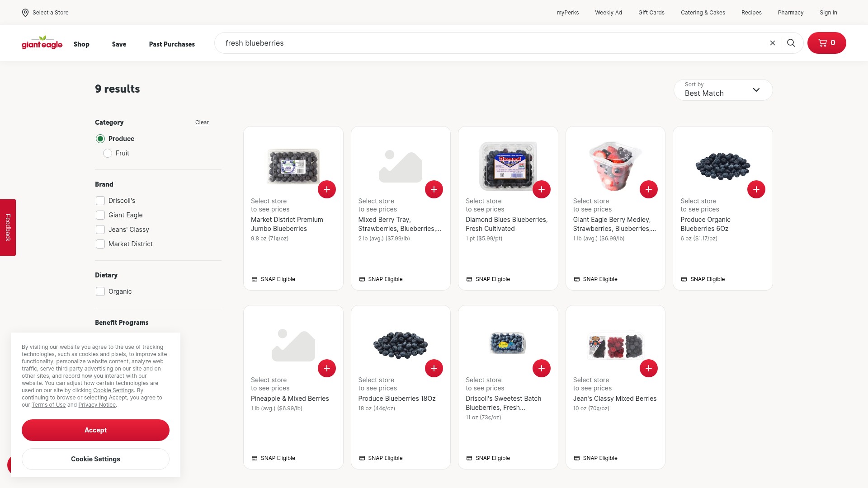Add Mixed Berry Tray to cart
868x488 pixels.
click(x=434, y=189)
